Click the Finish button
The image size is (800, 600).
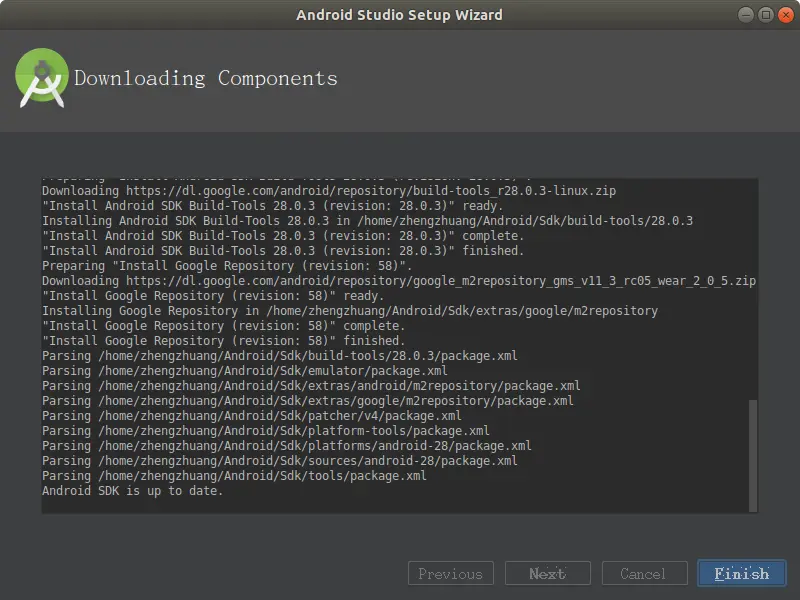click(x=741, y=573)
